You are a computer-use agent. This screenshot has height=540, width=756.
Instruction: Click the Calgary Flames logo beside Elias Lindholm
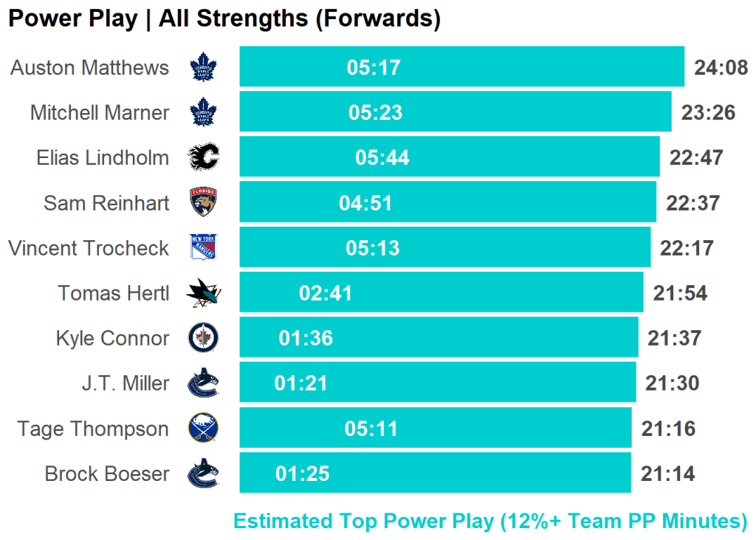point(203,157)
